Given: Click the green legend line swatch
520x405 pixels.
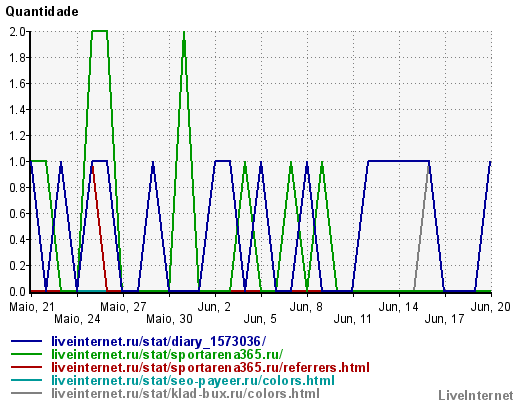Looking at the screenshot, I should pyautogui.click(x=27, y=354).
